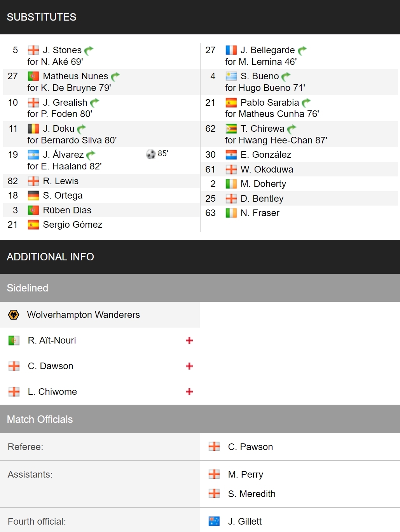400x532 pixels.
Task: Click the Wolverhampton Wanderers team name
Action: 84,315
